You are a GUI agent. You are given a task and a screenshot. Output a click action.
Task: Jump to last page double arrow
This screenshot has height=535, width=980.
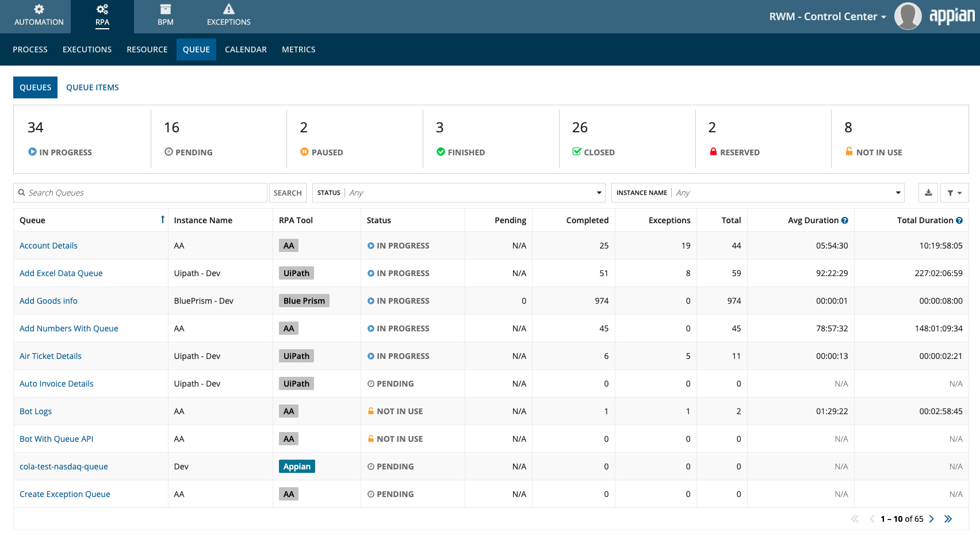pyautogui.click(x=948, y=519)
